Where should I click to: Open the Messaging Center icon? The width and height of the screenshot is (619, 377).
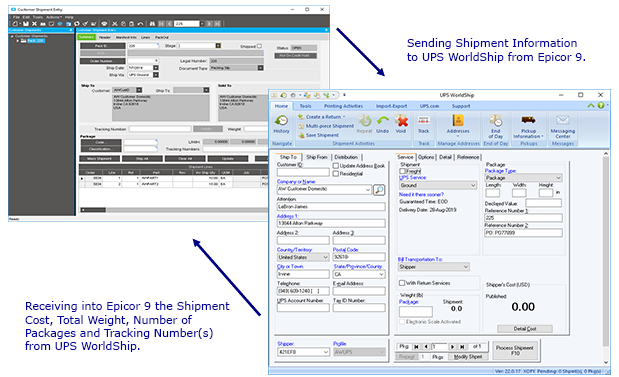pyautogui.click(x=563, y=126)
